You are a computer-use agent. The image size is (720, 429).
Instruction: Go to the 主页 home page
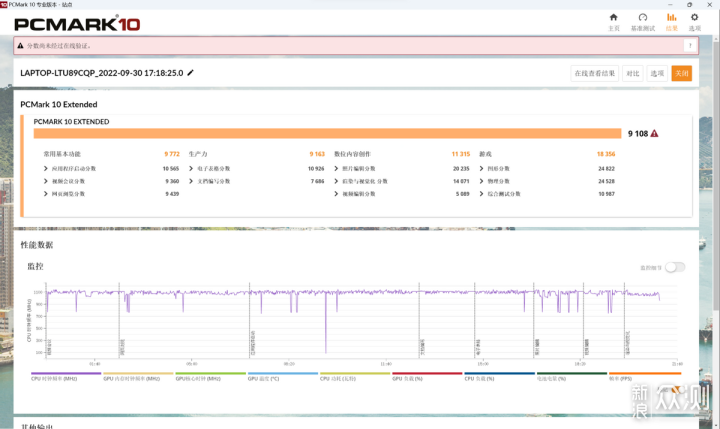(613, 22)
